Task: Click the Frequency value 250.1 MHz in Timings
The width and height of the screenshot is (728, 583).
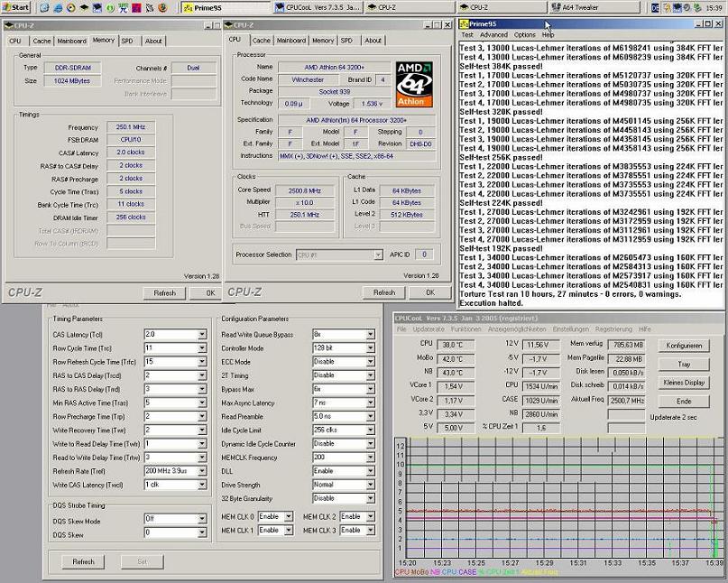Action: pos(131,127)
